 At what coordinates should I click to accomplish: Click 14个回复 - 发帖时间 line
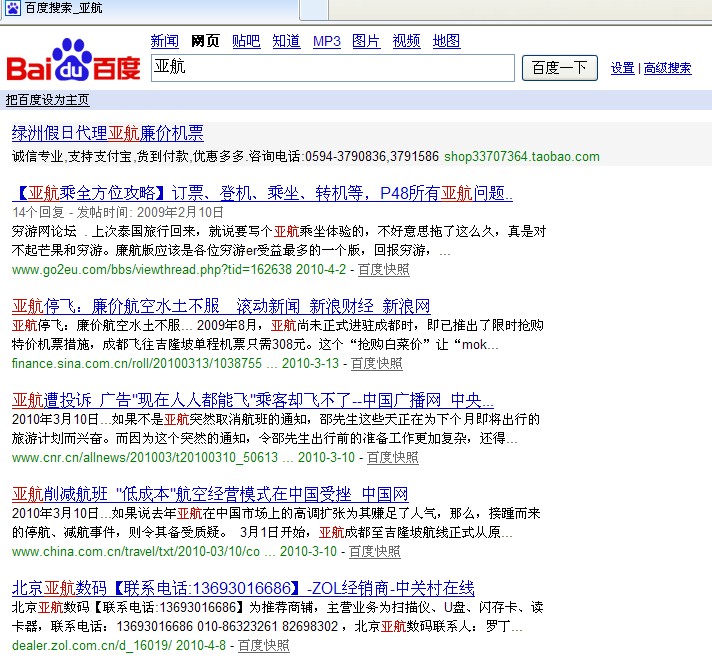click(118, 212)
